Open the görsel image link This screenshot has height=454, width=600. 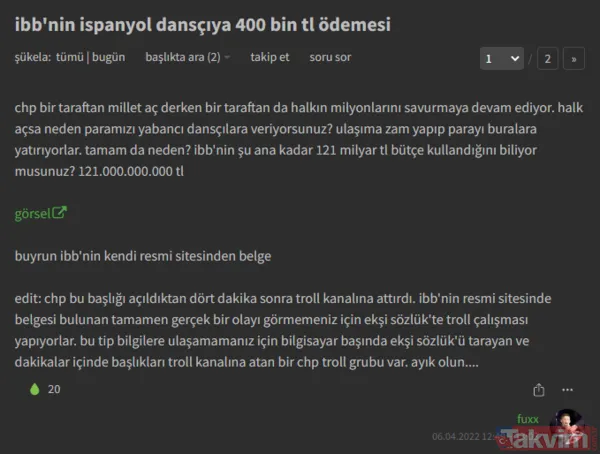click(x=33, y=213)
